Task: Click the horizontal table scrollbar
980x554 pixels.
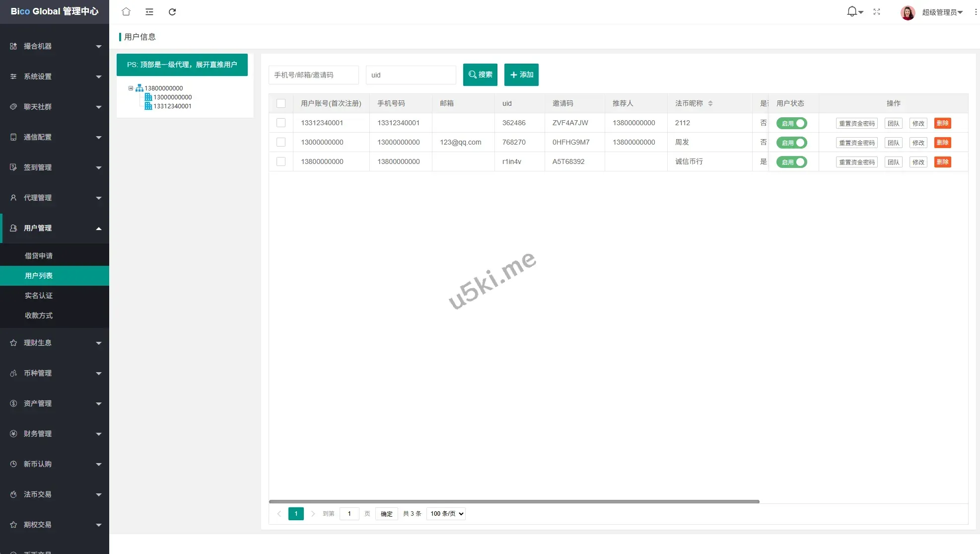Action: 514,501
